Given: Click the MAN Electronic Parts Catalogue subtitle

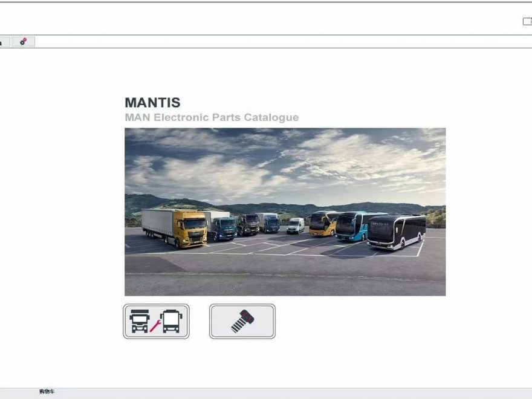Looking at the screenshot, I should click(x=212, y=117).
